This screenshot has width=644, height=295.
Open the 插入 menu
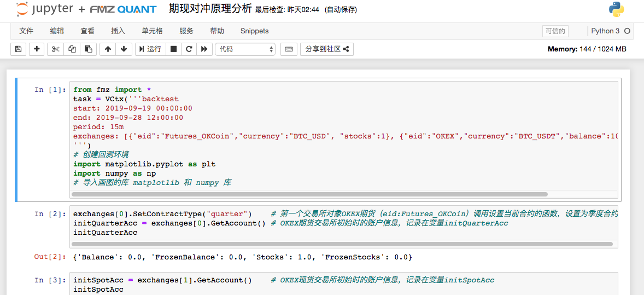pos(118,31)
